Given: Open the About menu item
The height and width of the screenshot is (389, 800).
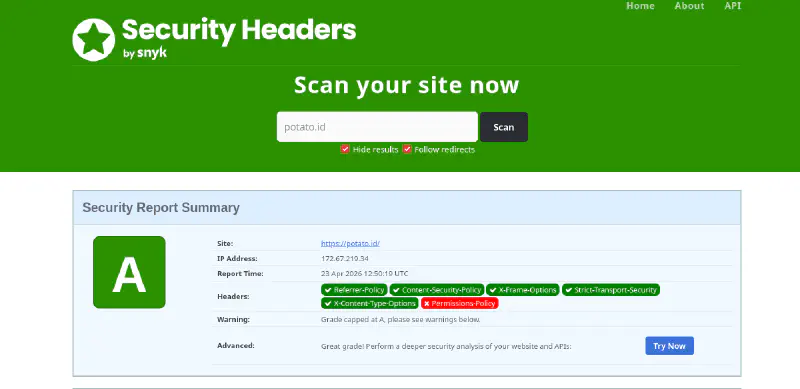Looking at the screenshot, I should tap(689, 6).
